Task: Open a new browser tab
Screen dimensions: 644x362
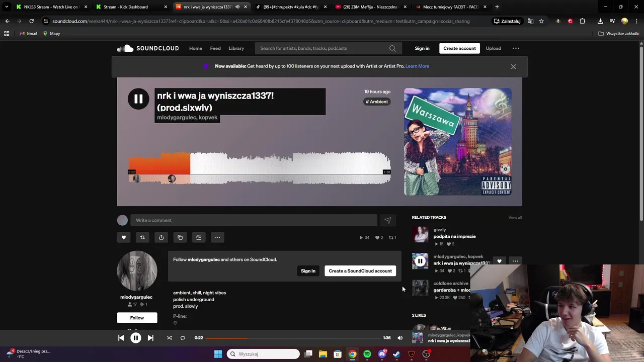Action: (x=497, y=7)
